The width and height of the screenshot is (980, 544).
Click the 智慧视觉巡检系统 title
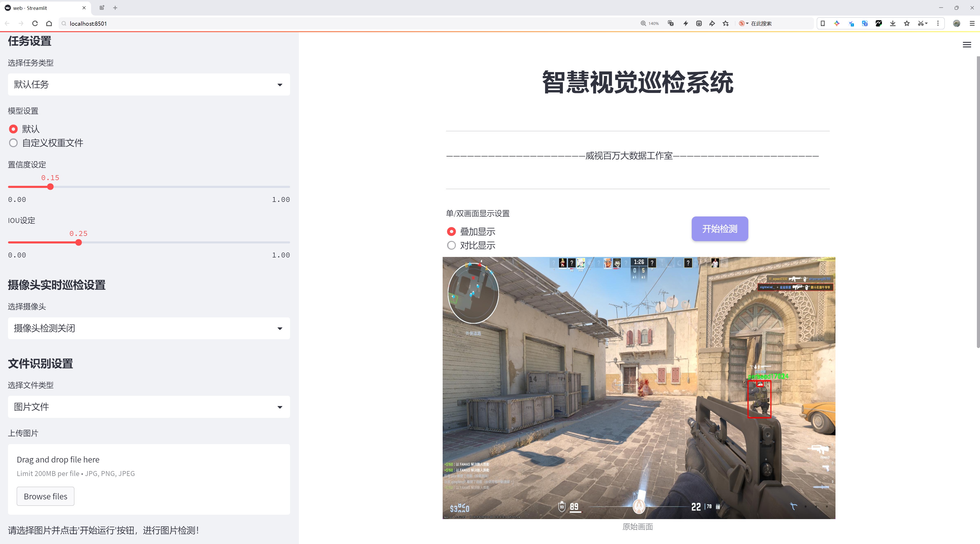click(638, 82)
